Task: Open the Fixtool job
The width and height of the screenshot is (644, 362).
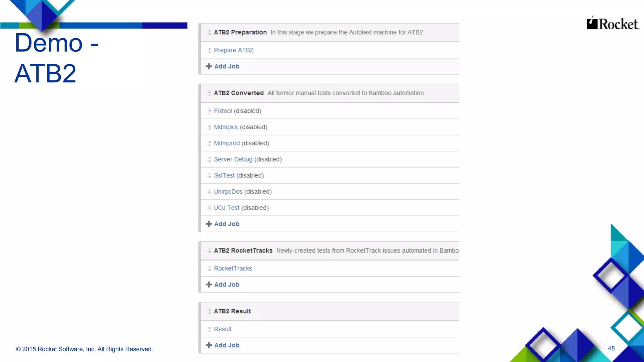Action: pyautogui.click(x=223, y=111)
